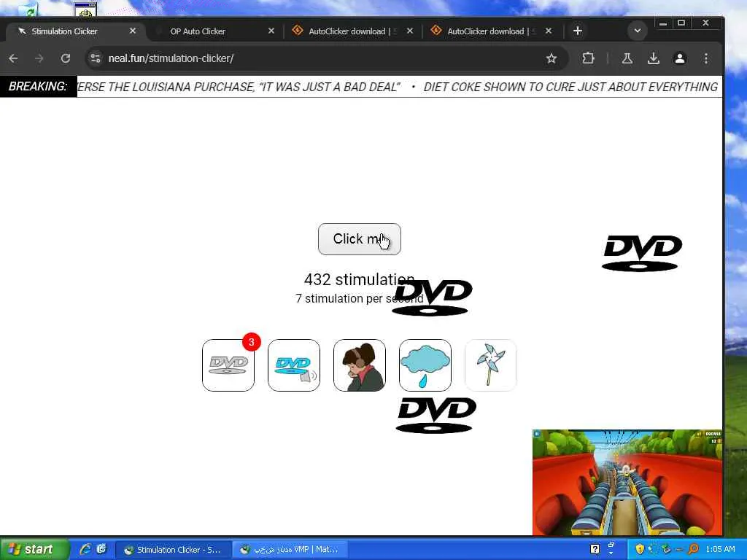Click the BREAKING news label

[38, 86]
